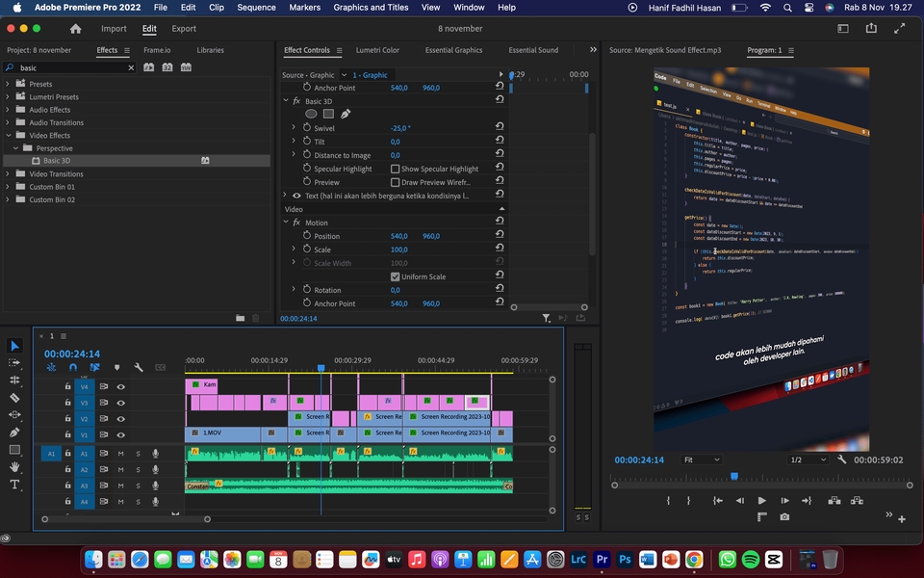This screenshot has width=924, height=578.
Task: Select the Hand tool
Action: pos(14,467)
